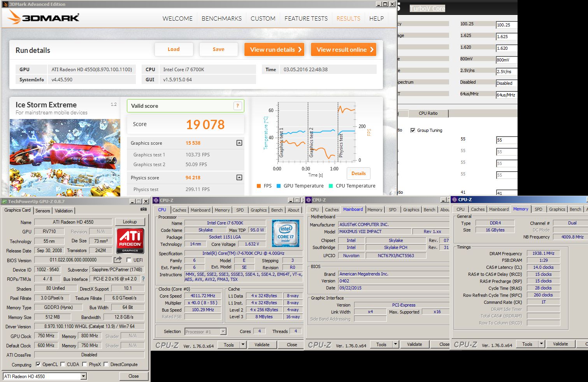Open Tools dropdown arrow in CPU-tab CPU-Z window
Viewport: 588px width, 382px height.
243,345
